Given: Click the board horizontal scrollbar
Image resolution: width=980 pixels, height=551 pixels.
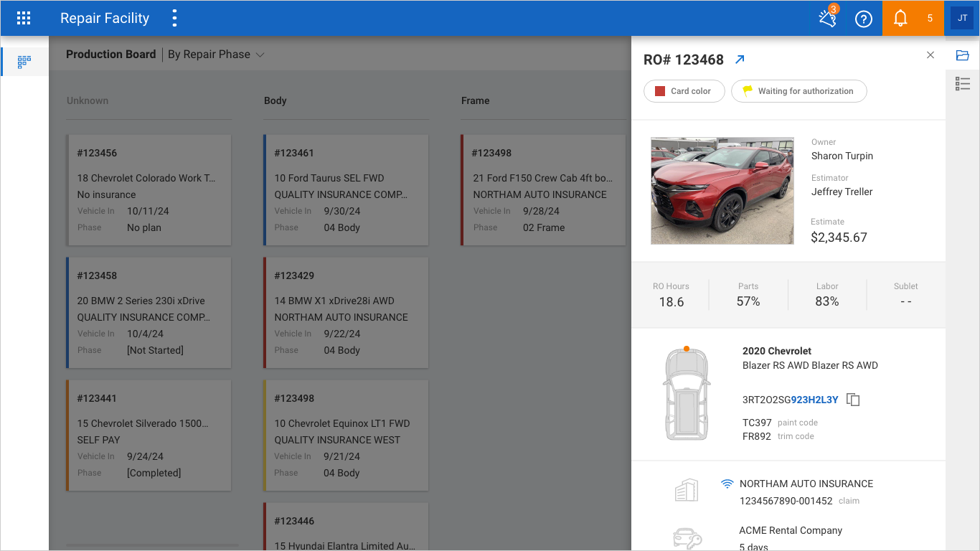Looking at the screenshot, I should [152, 546].
